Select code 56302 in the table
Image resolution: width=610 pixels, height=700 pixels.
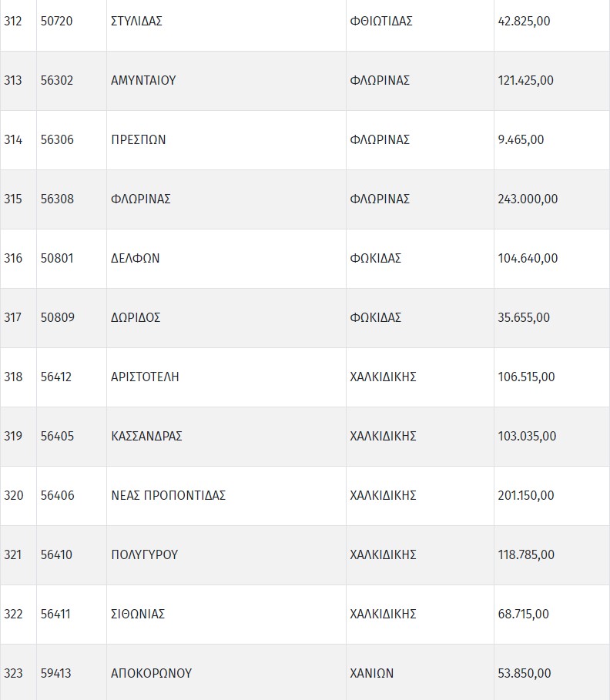pyautogui.click(x=57, y=80)
